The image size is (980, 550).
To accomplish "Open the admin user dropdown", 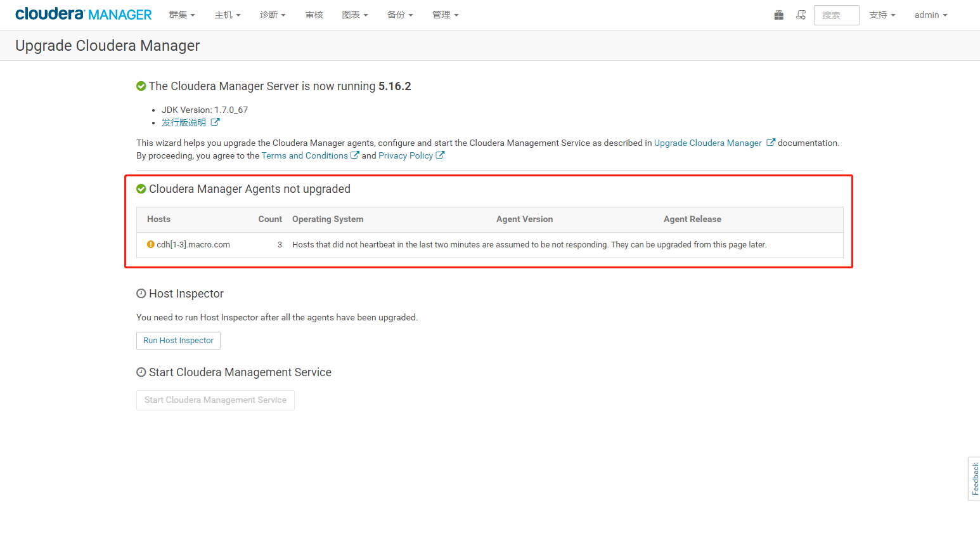I will click(931, 15).
